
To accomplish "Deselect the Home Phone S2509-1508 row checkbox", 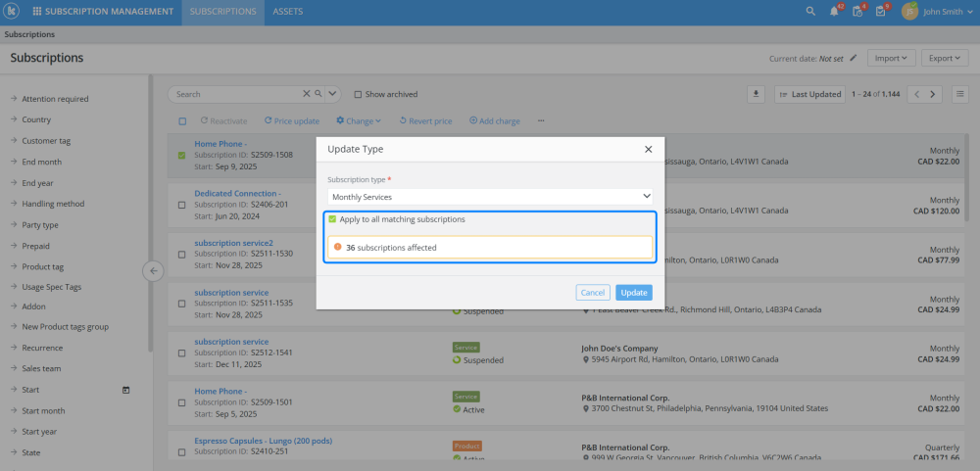I will click(x=181, y=155).
